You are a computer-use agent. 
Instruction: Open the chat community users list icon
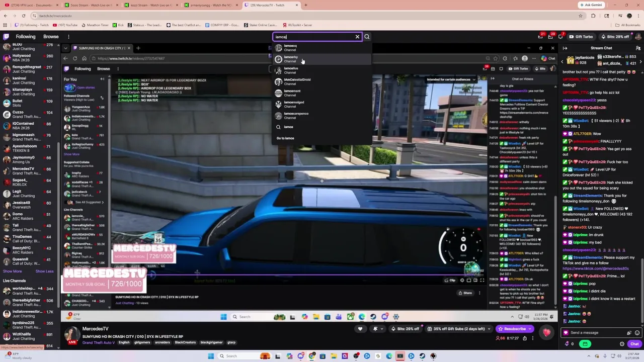[x=637, y=48]
